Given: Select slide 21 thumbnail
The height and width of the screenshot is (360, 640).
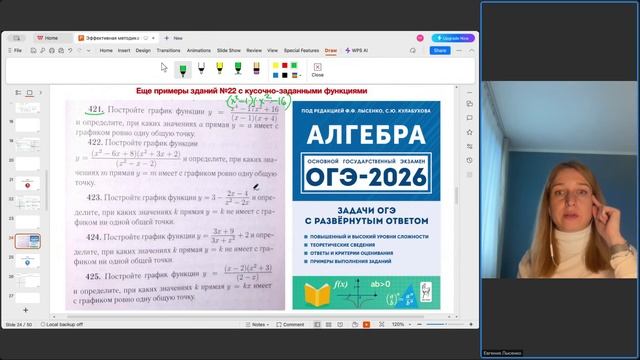Looking at the screenshot, I should click(27, 184).
